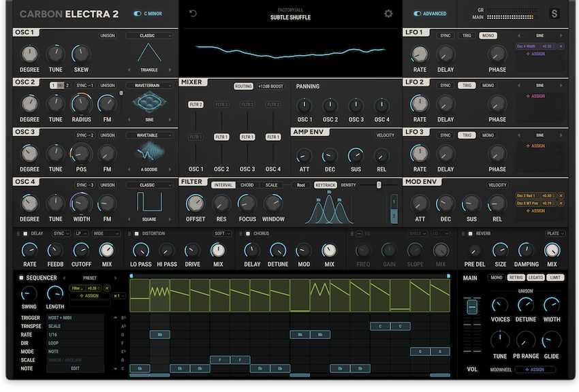Previous waveform arrow beside SQUARE
579x392 pixels.
(x=129, y=219)
